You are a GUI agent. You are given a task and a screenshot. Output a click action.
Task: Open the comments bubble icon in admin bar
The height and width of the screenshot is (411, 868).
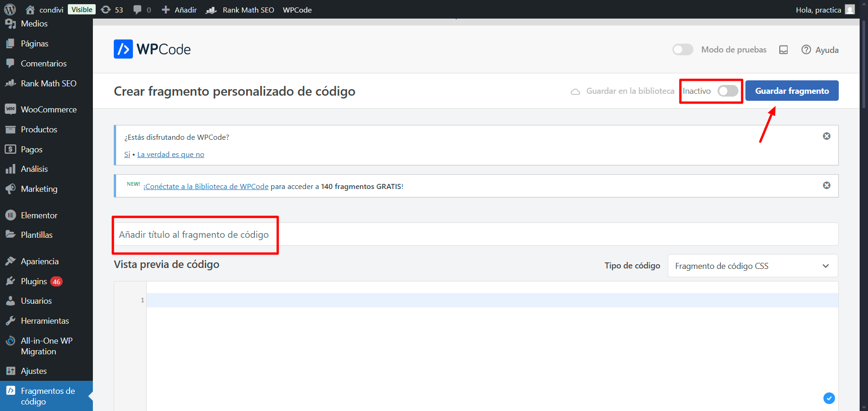click(137, 9)
